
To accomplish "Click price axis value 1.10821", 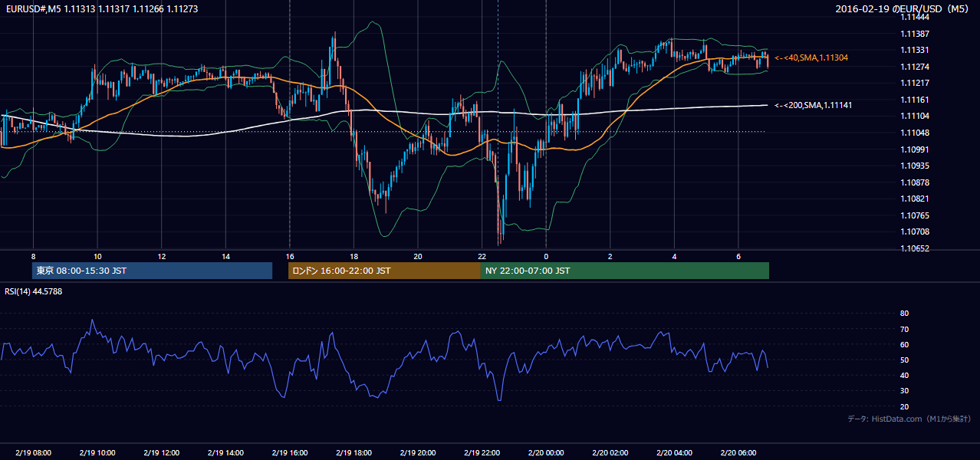I will [915, 199].
